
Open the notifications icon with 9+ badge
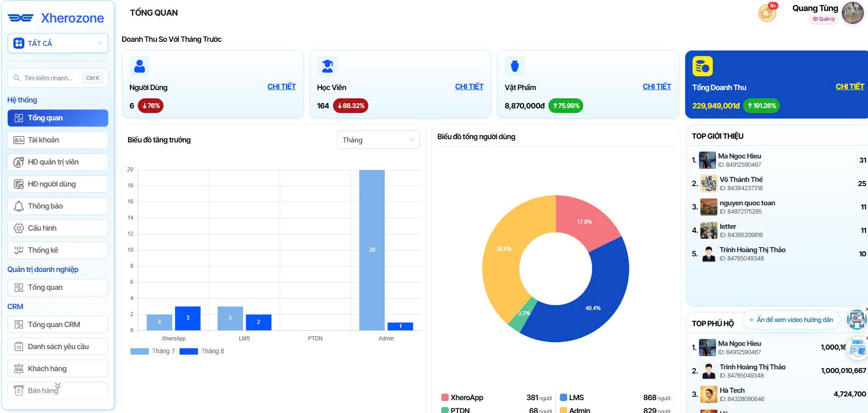[x=767, y=12]
